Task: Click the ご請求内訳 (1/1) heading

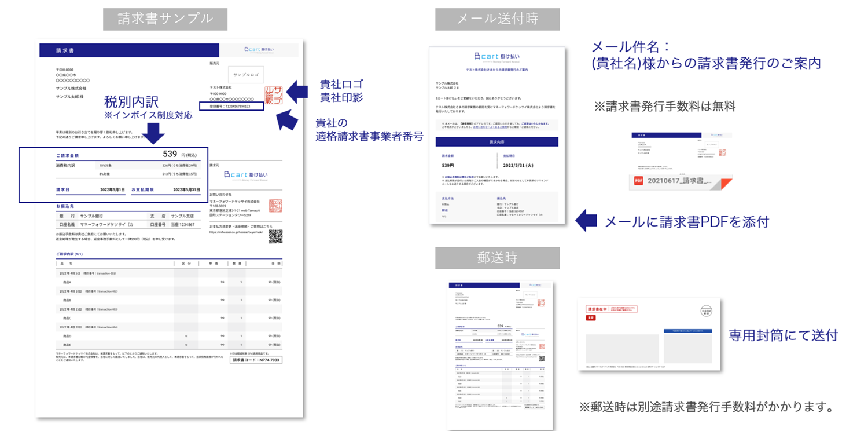Action: [x=70, y=254]
